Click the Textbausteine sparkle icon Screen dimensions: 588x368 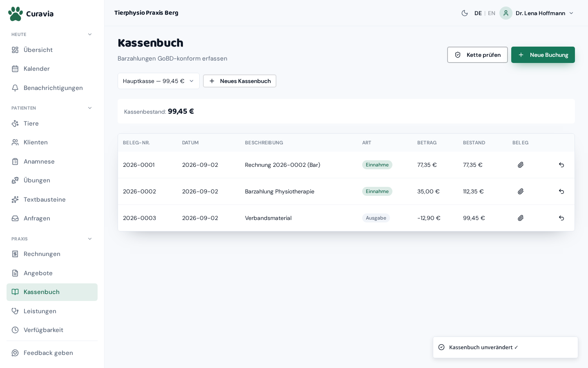(x=15, y=200)
